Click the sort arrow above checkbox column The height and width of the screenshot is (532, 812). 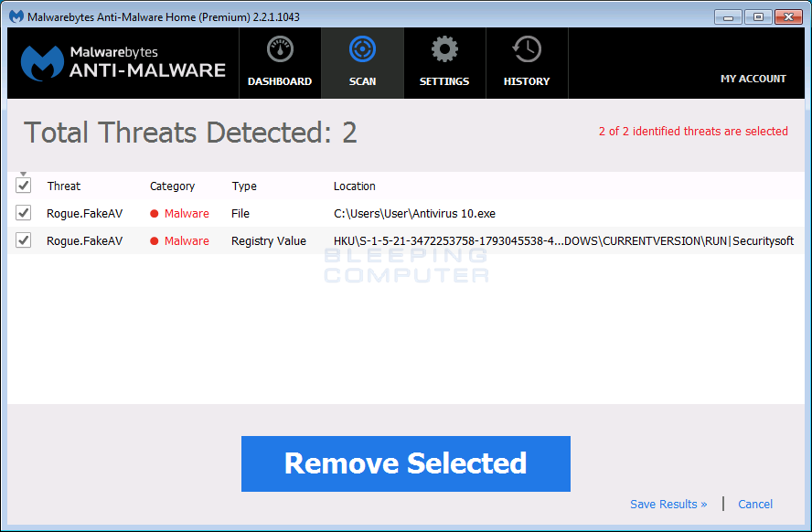(23, 174)
